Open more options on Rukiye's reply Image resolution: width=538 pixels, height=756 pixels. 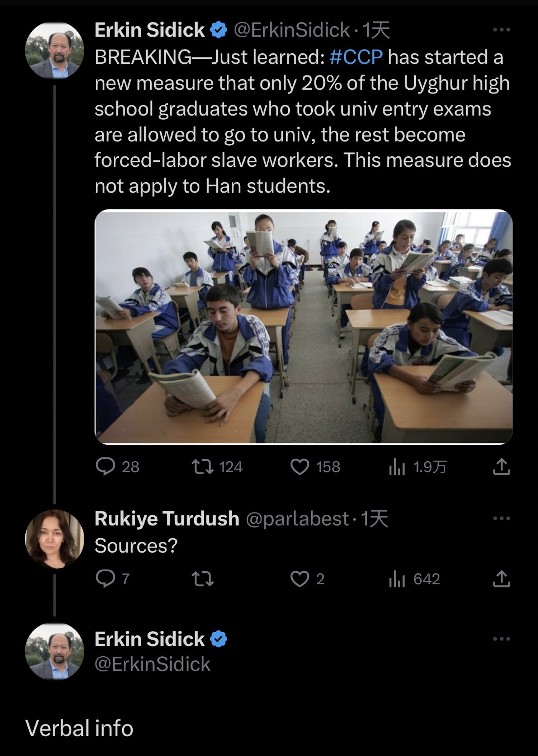pyautogui.click(x=501, y=519)
